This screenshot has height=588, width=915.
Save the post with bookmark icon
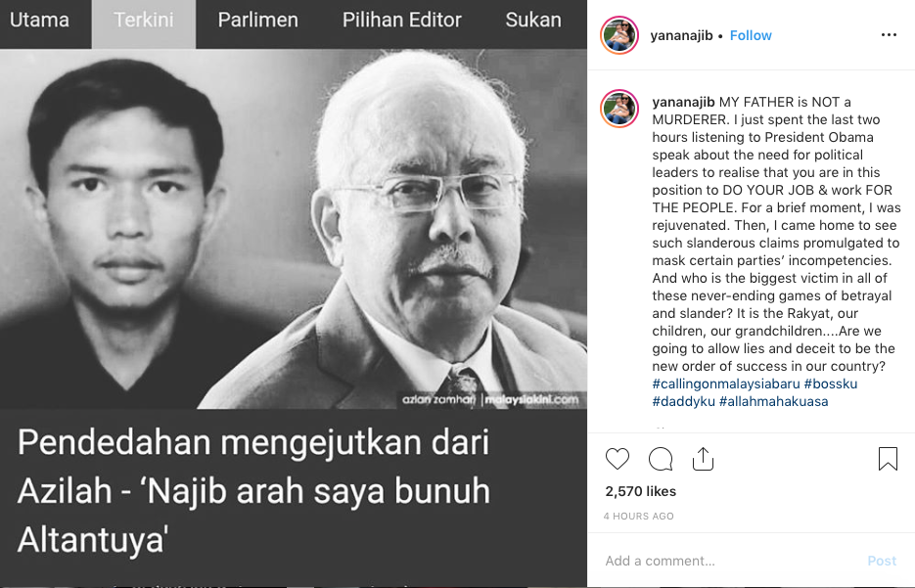coord(888,459)
